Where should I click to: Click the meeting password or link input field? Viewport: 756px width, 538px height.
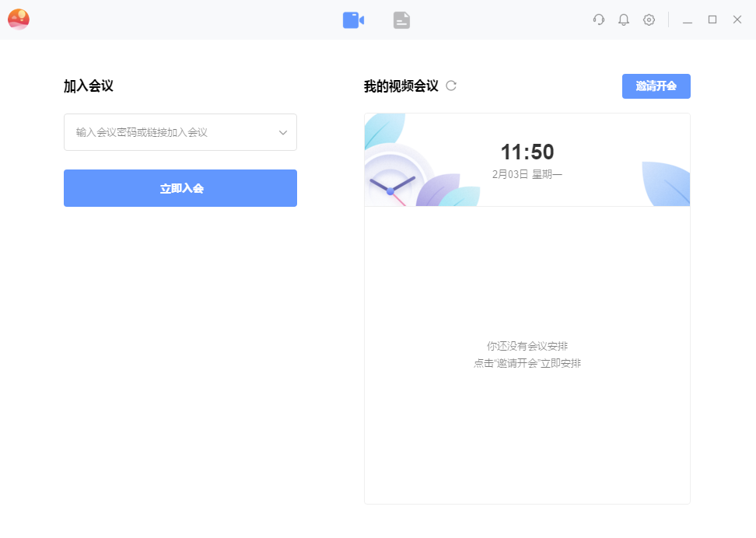(180, 132)
